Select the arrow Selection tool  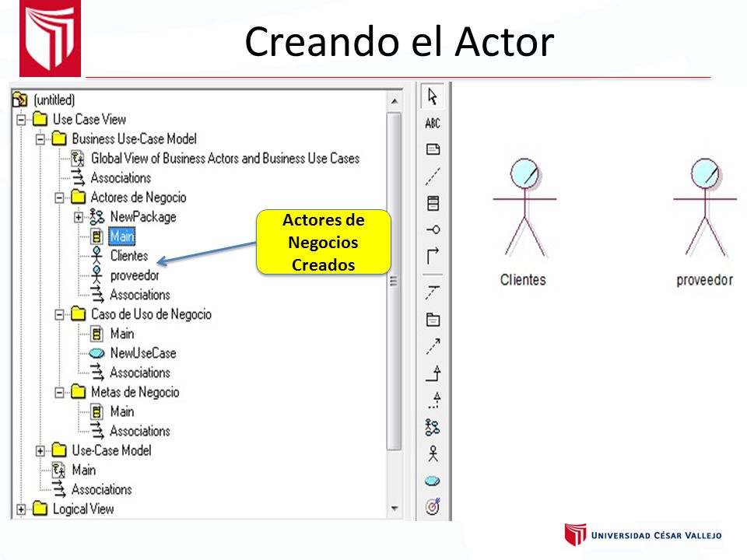coord(433,96)
